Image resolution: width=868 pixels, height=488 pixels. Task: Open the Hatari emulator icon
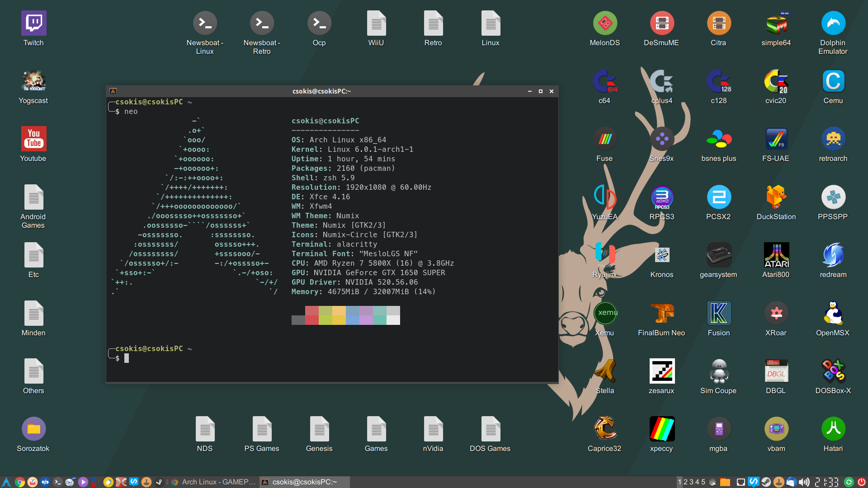[x=833, y=429]
